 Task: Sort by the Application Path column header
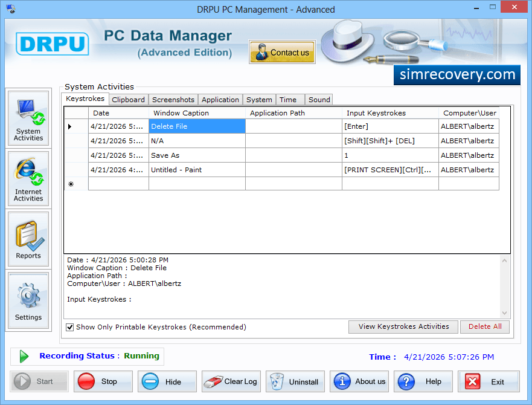click(293, 113)
